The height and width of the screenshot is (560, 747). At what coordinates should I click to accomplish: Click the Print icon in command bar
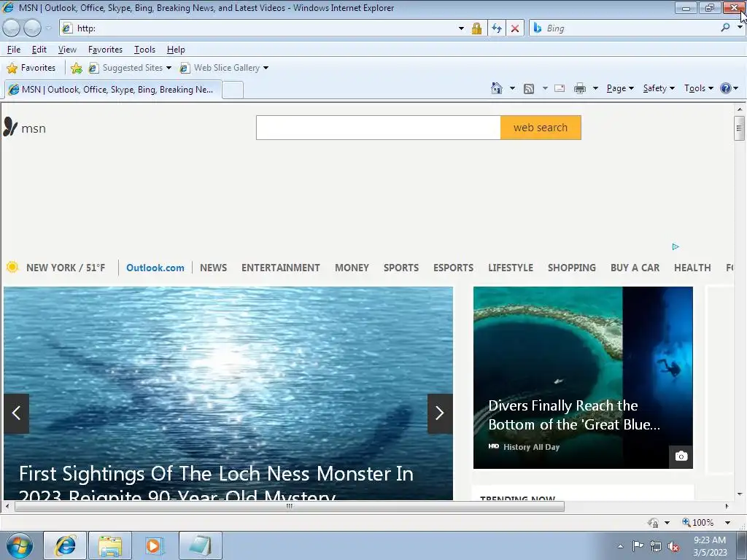[x=580, y=88]
